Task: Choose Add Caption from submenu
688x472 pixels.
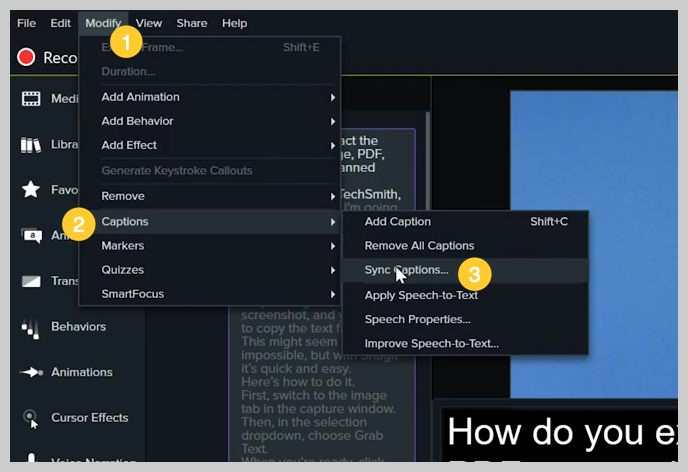Action: point(465,222)
